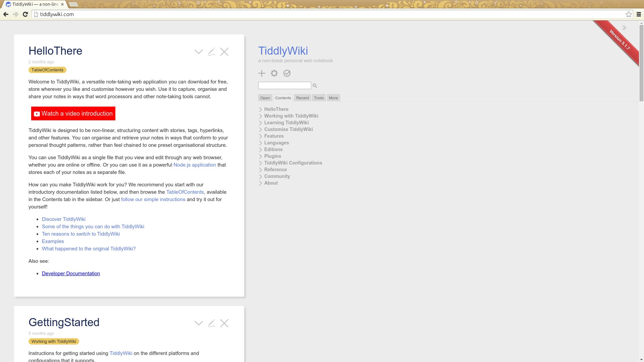Open the TableOfContents link in the text
The width and height of the screenshot is (644, 362).
click(x=185, y=192)
